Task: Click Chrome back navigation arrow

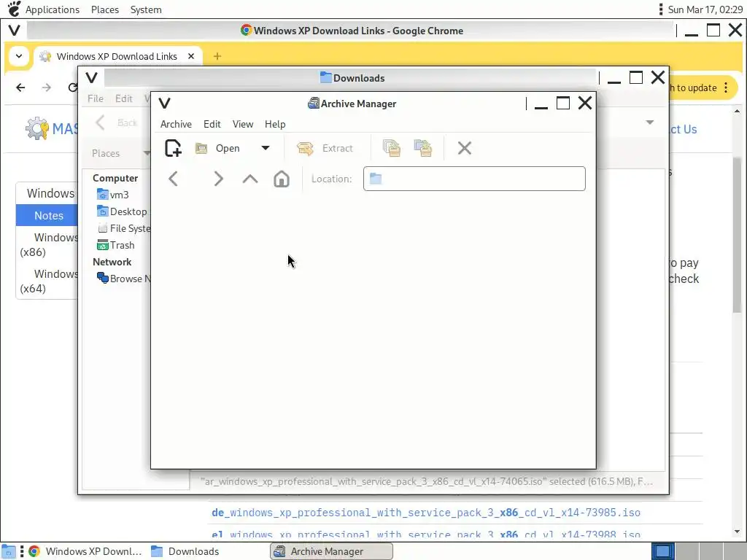Action: coord(20,87)
